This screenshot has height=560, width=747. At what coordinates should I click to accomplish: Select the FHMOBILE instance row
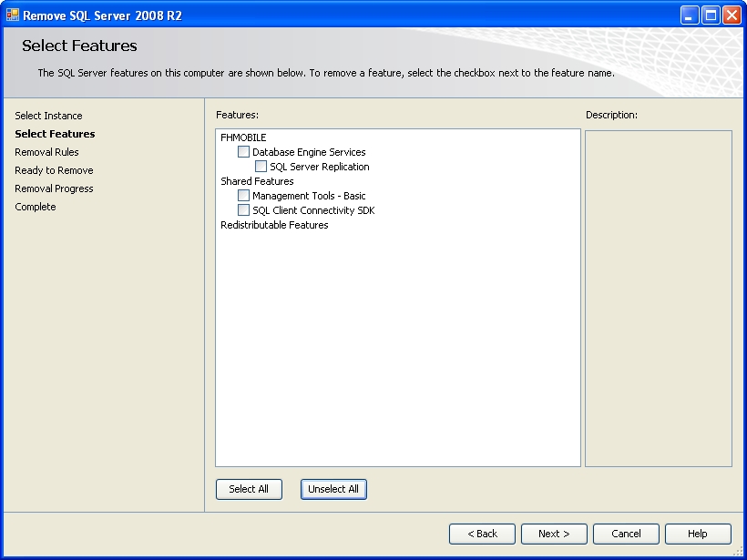click(x=243, y=137)
